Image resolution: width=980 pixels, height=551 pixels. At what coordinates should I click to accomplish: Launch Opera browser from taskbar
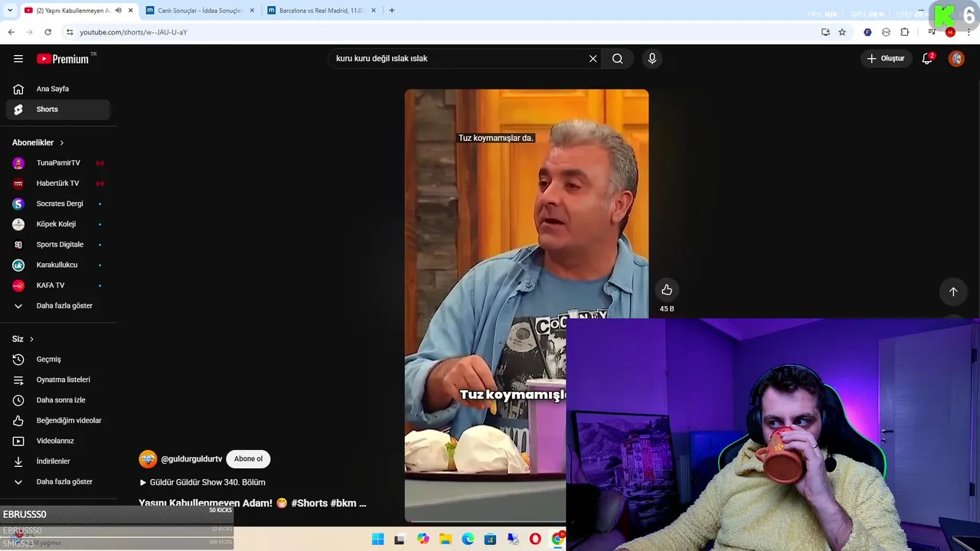click(535, 540)
